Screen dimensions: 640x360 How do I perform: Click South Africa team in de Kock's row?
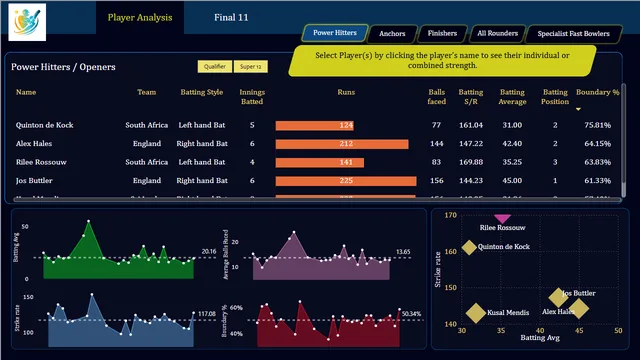coord(147,125)
